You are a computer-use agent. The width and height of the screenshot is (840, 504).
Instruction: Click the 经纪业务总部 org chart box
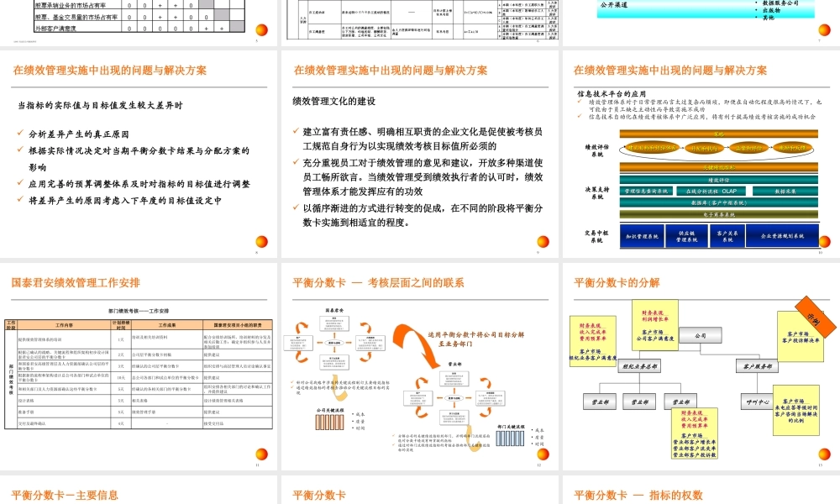click(638, 366)
